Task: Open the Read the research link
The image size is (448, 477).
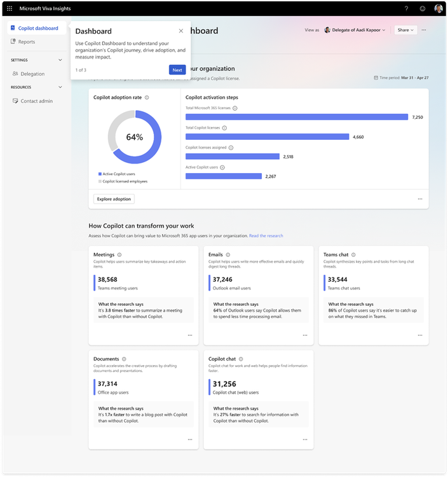Action: click(266, 236)
